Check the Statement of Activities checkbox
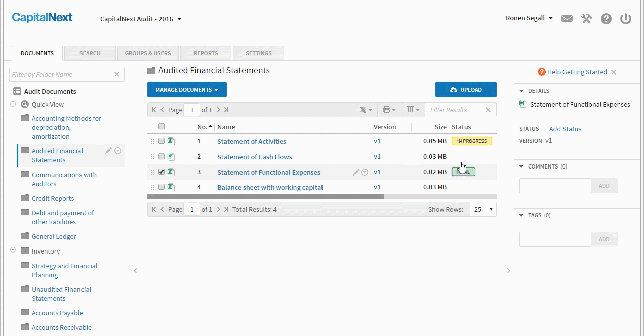The height and width of the screenshot is (336, 644). click(x=162, y=141)
